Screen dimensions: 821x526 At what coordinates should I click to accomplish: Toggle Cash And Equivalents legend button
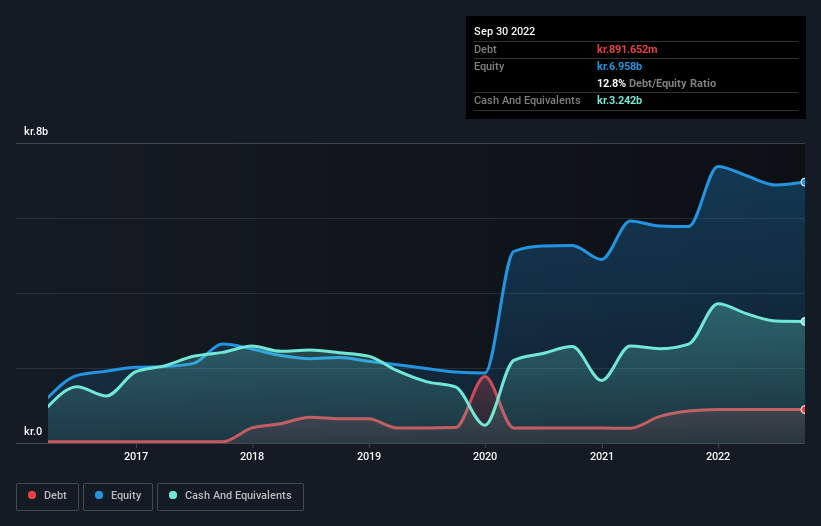point(230,496)
